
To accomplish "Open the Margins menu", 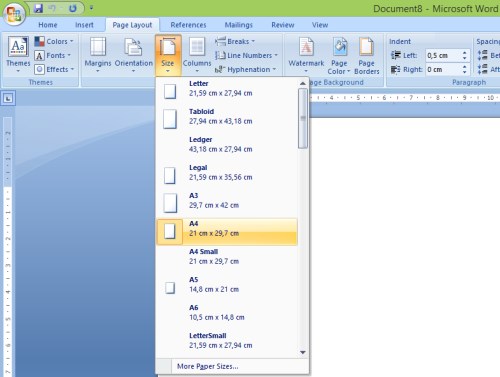I will click(98, 55).
